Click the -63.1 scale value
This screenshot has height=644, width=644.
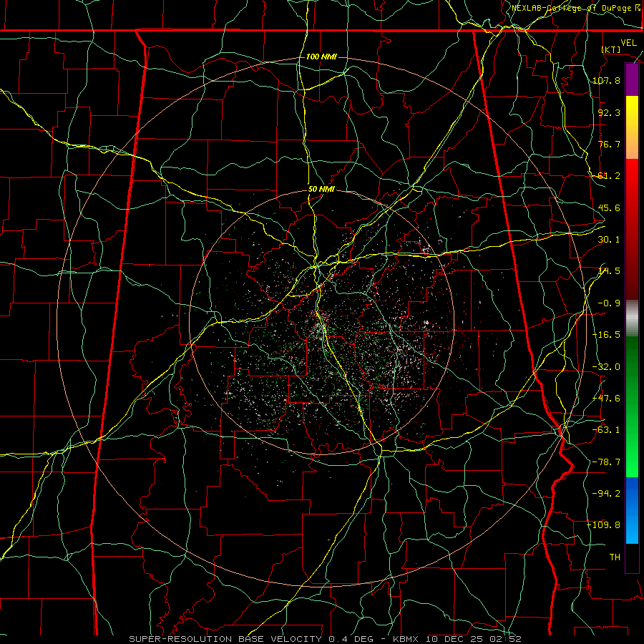606,430
